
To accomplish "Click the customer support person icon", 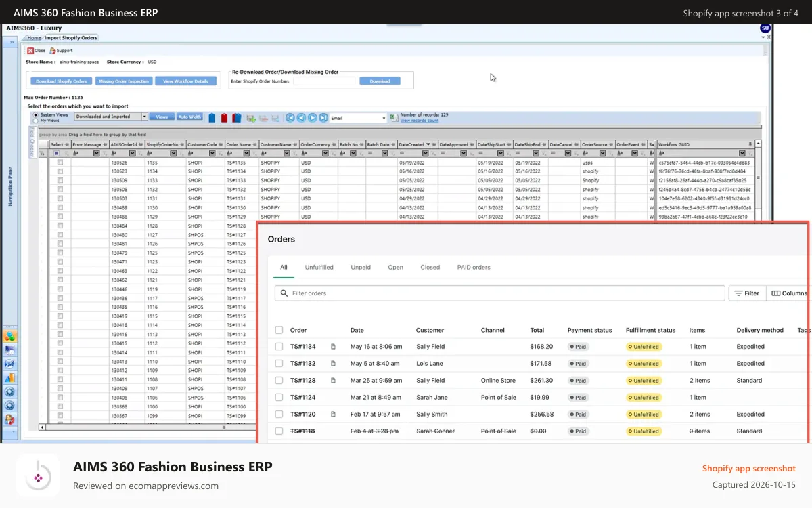I will pyautogui.click(x=9, y=419).
